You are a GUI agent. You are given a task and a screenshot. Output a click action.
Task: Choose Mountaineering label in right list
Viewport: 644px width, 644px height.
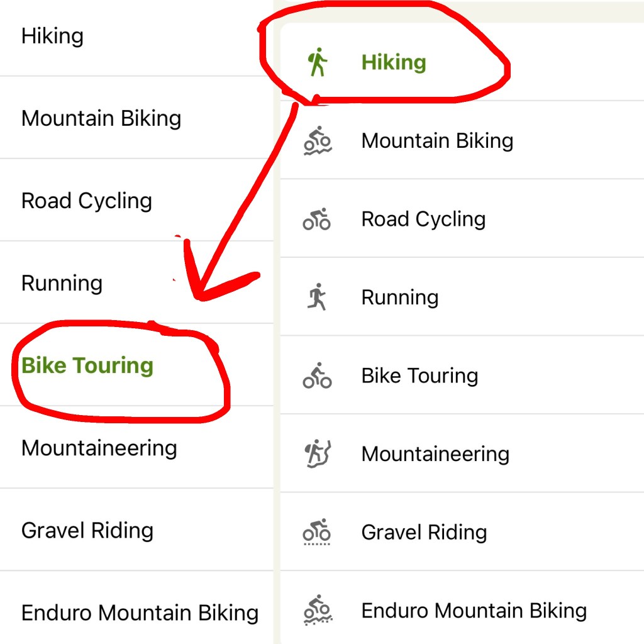(435, 453)
